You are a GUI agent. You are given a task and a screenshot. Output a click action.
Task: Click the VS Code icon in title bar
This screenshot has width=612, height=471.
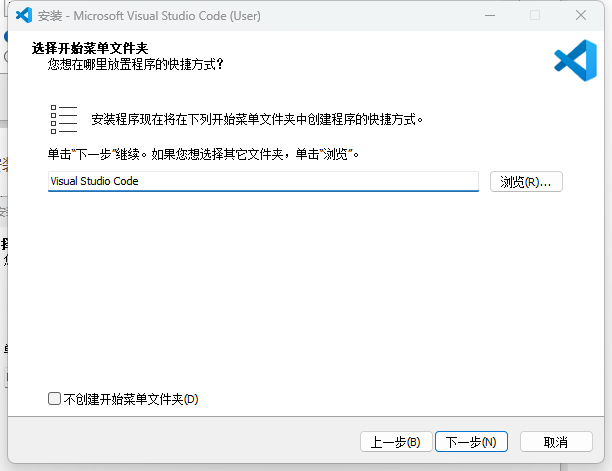tap(24, 16)
